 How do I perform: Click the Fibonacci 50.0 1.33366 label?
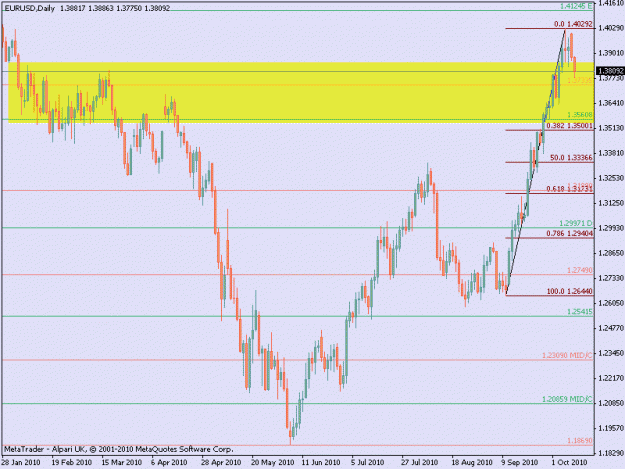point(571,157)
